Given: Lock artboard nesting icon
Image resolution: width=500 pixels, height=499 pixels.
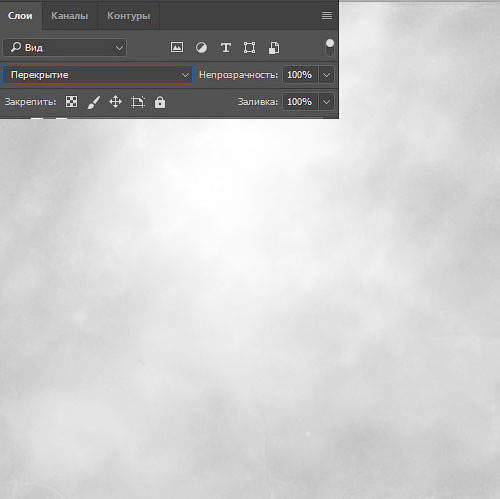Looking at the screenshot, I should [138, 102].
